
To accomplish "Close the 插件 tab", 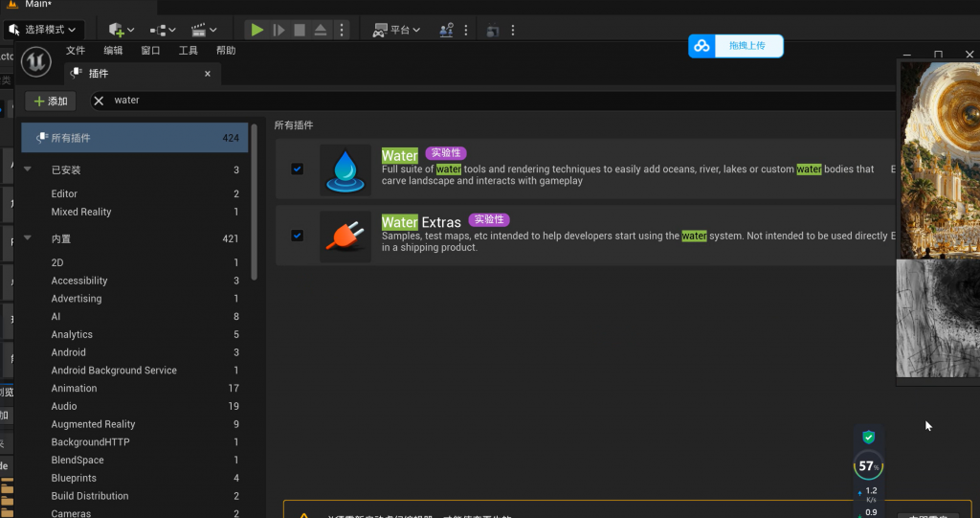I will pos(208,74).
